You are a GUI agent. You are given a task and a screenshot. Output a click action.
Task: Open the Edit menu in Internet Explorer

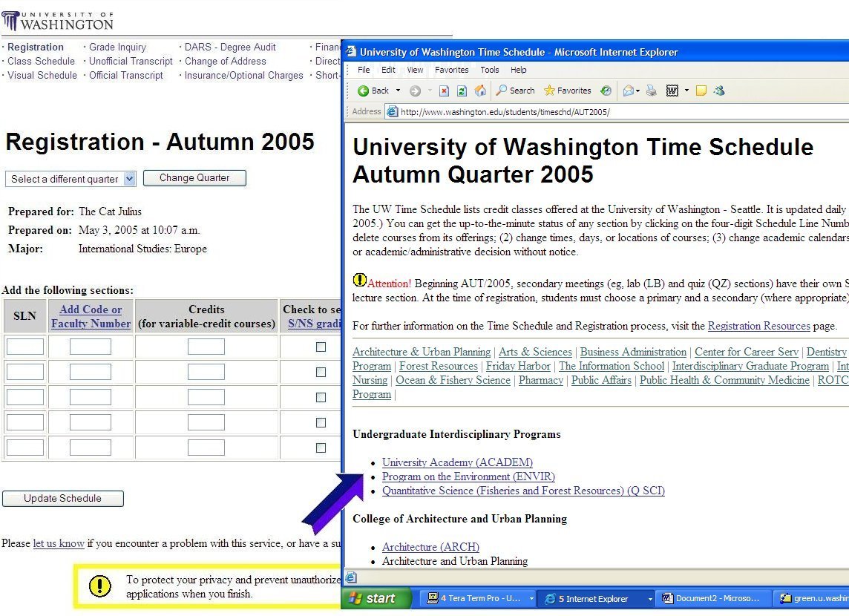click(388, 70)
